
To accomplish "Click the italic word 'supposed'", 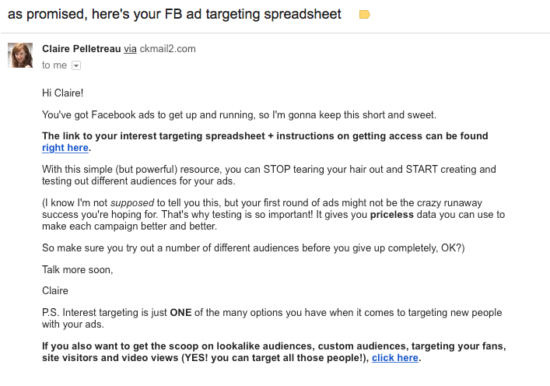I will point(132,203).
